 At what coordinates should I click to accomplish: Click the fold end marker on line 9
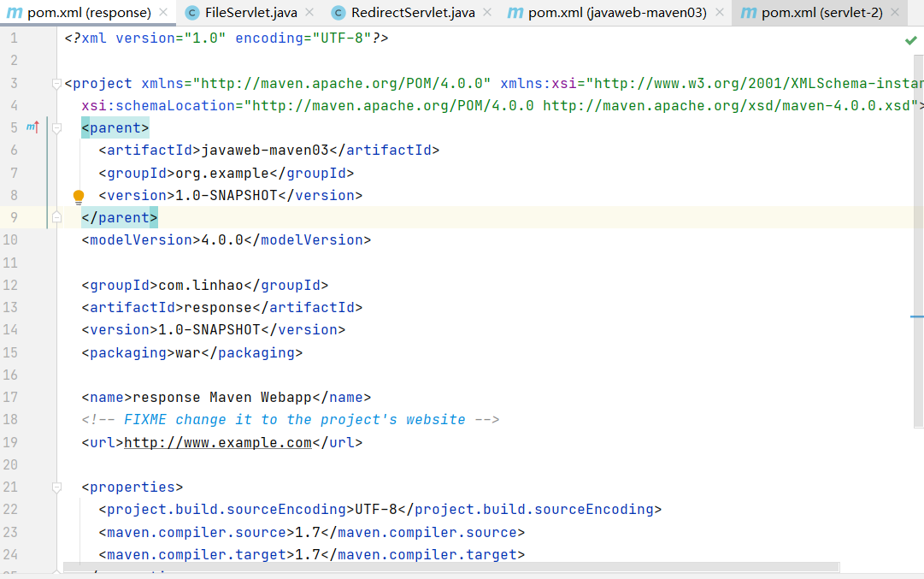click(57, 218)
